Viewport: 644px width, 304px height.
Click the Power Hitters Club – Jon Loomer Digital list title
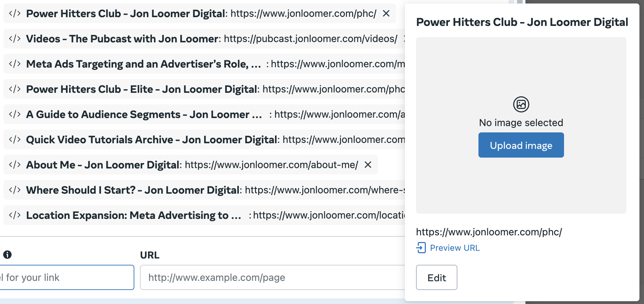(126, 13)
